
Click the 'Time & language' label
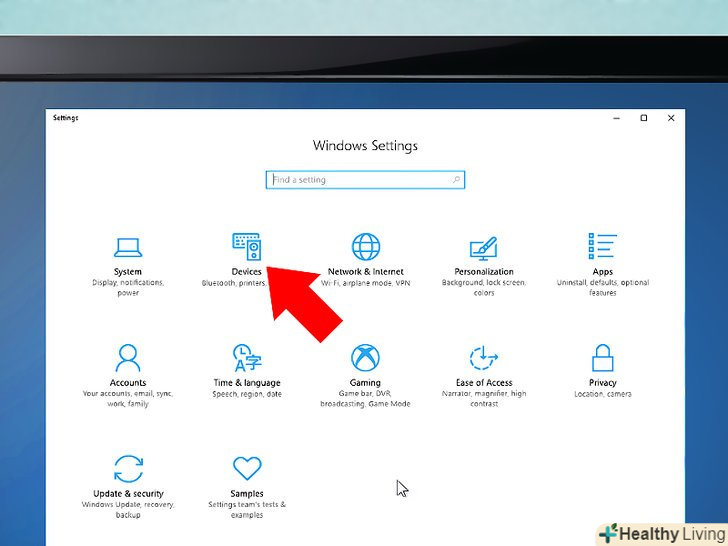point(247,383)
